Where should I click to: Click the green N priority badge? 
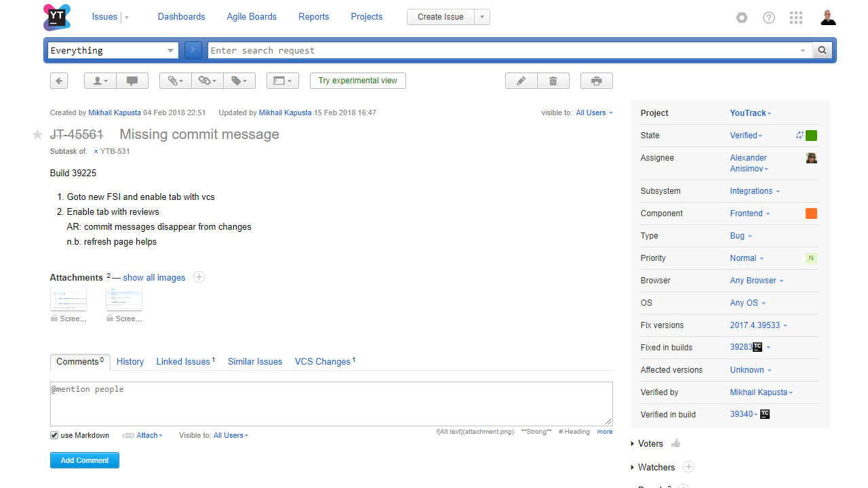pyautogui.click(x=812, y=258)
